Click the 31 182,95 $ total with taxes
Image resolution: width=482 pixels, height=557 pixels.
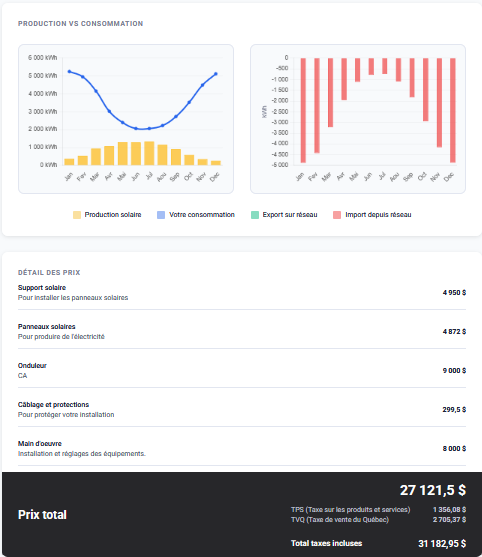(x=442, y=544)
